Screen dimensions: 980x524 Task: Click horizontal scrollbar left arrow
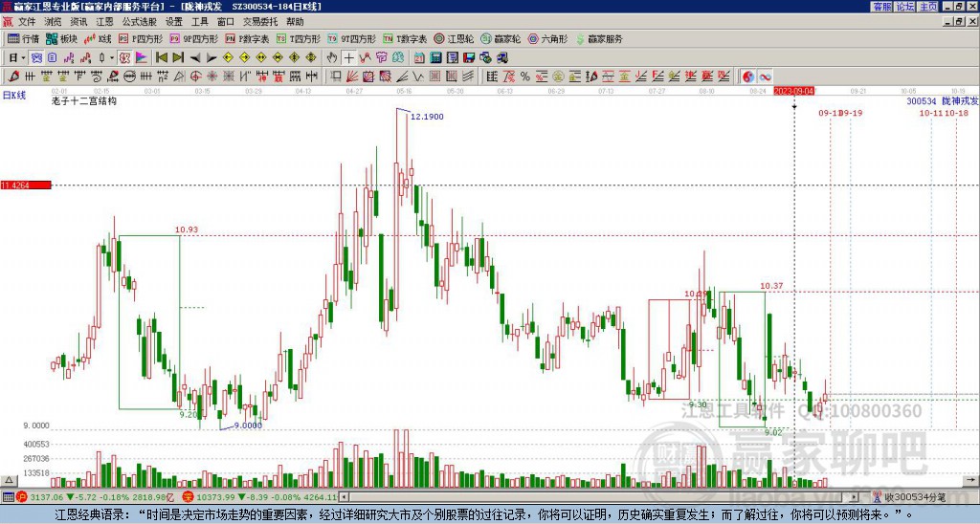coord(344,497)
